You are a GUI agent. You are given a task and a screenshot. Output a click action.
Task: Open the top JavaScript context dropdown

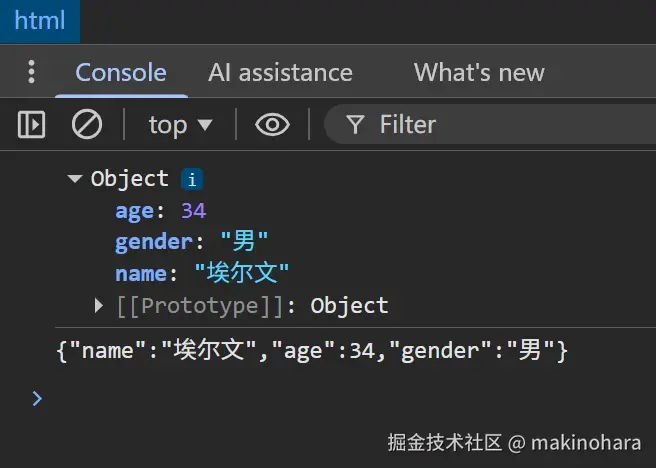[x=180, y=124]
